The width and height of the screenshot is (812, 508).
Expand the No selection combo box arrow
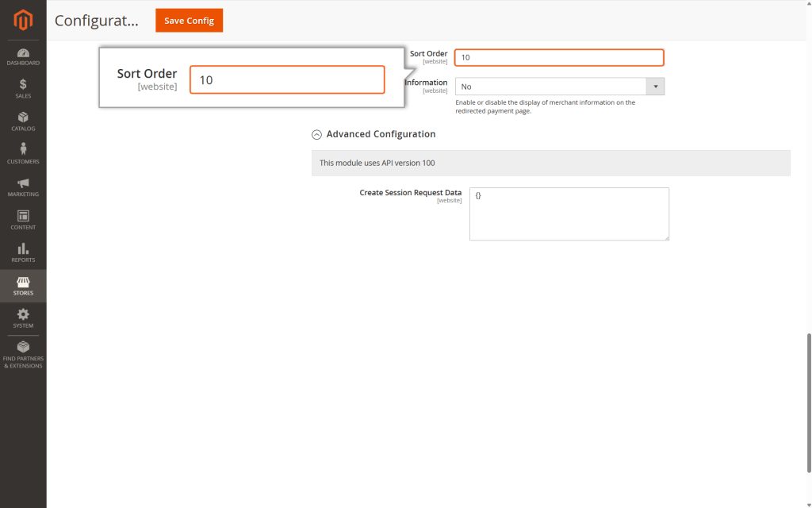click(x=656, y=85)
